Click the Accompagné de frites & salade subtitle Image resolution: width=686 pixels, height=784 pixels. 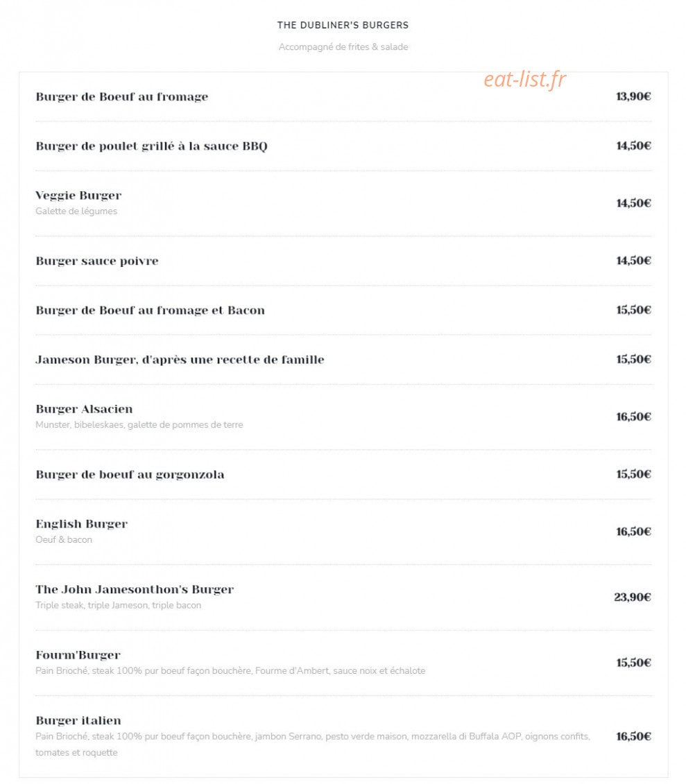[343, 47]
